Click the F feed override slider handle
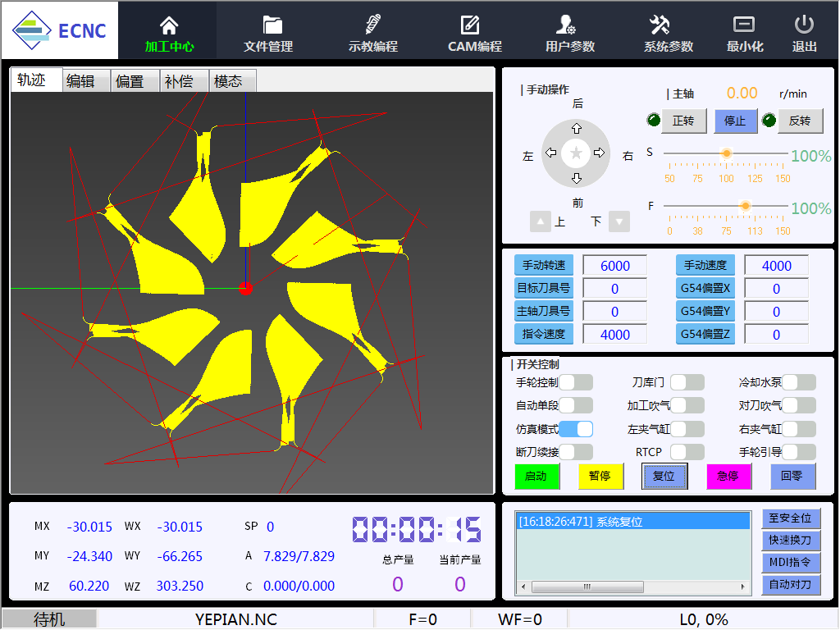Screen dimensions: 840x630 click(745, 206)
